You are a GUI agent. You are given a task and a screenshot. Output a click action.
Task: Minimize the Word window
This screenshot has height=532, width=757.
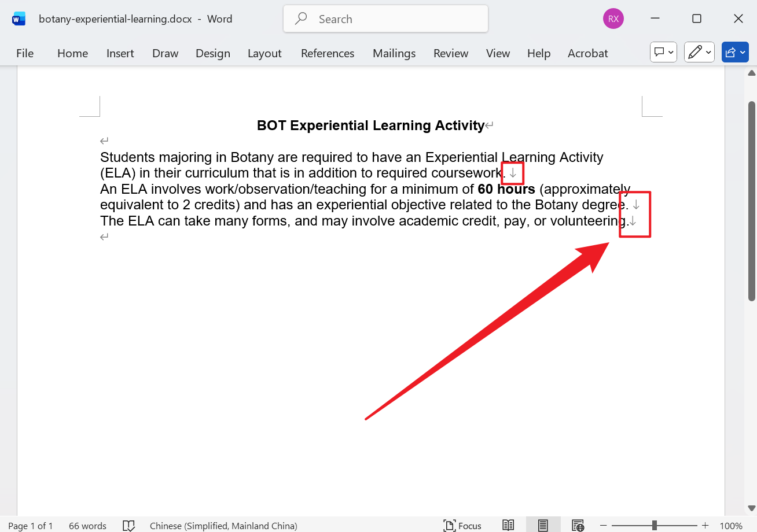coord(655,19)
